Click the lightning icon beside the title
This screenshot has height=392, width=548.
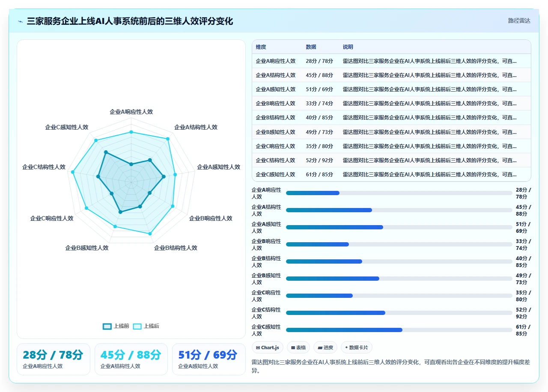20,21
